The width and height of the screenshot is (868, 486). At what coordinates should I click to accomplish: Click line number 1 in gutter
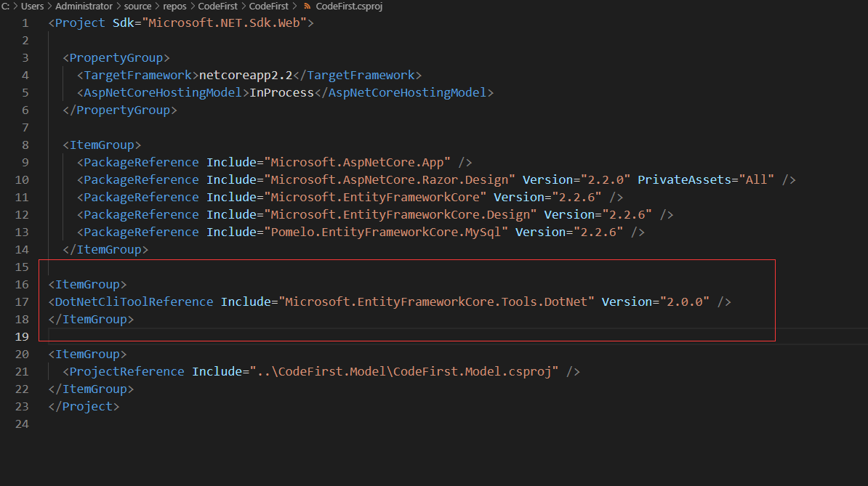[25, 23]
